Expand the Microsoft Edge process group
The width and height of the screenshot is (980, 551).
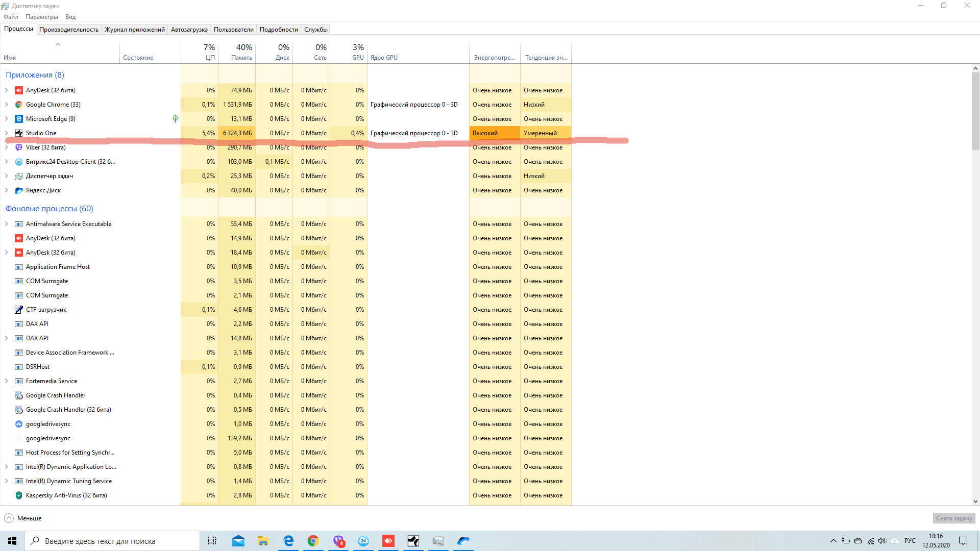(x=7, y=119)
